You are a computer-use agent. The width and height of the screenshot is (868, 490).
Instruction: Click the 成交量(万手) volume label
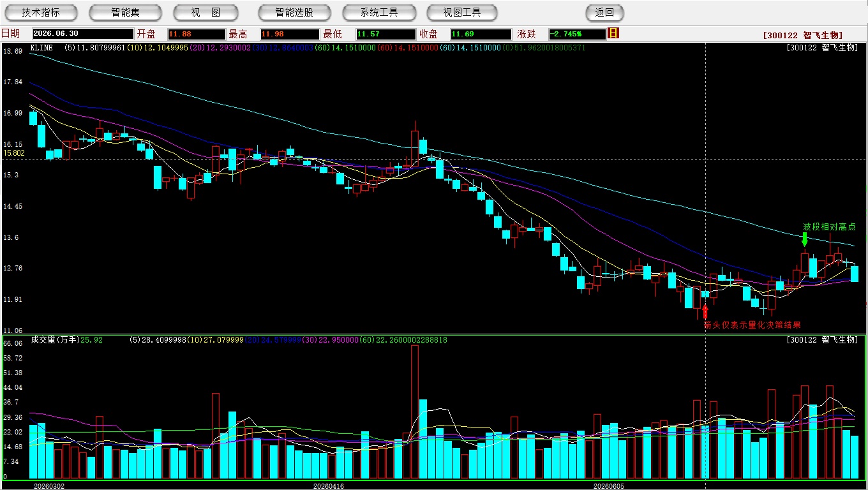tap(54, 340)
